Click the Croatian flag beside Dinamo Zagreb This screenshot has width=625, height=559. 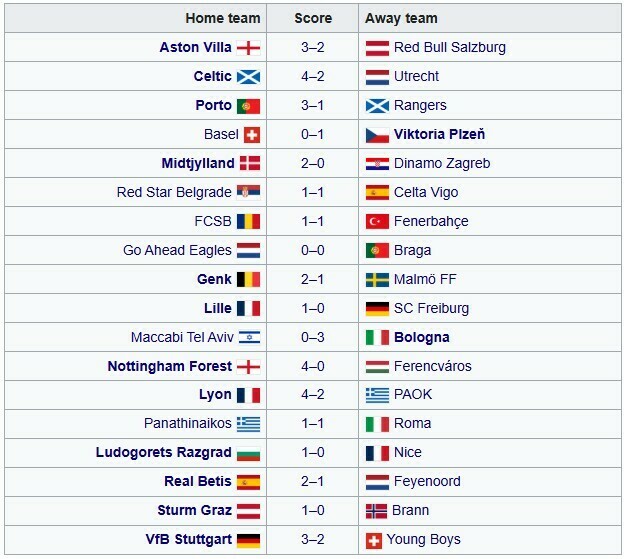pos(377,164)
